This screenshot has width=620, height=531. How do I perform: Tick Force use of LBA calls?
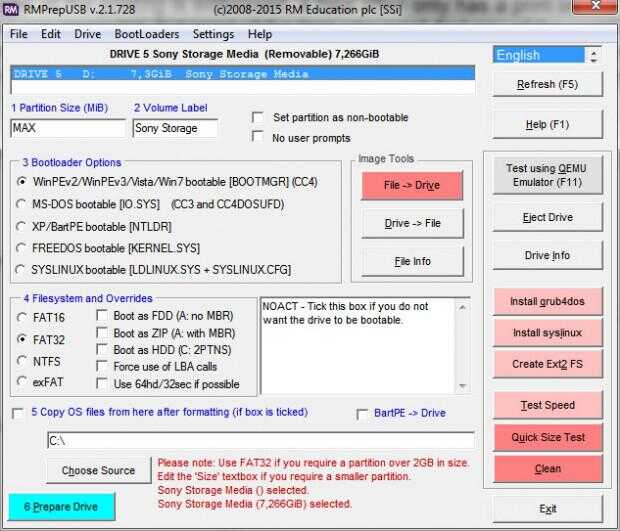(102, 367)
